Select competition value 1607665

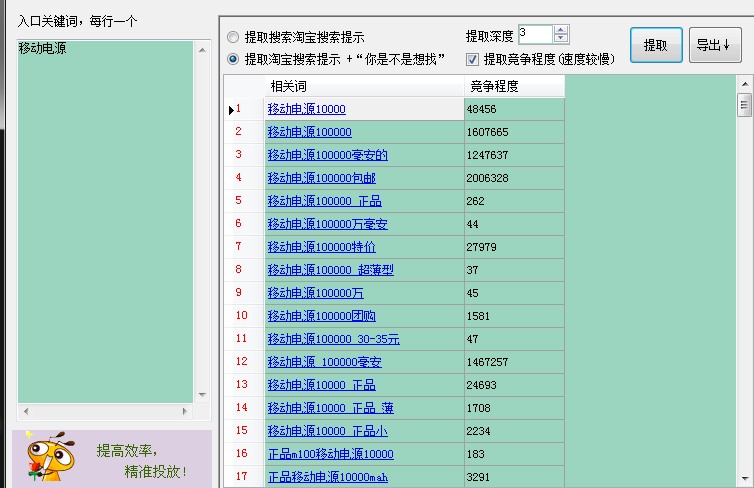click(x=514, y=132)
